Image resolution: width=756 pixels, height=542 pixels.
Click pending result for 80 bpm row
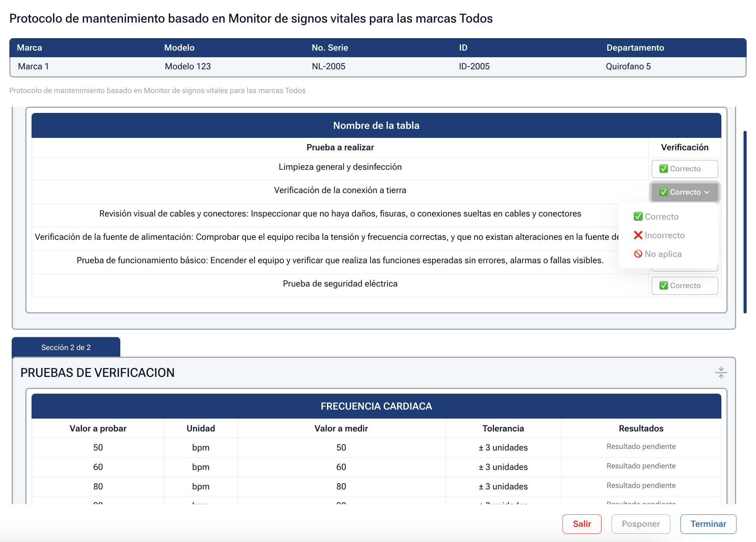[x=641, y=486]
